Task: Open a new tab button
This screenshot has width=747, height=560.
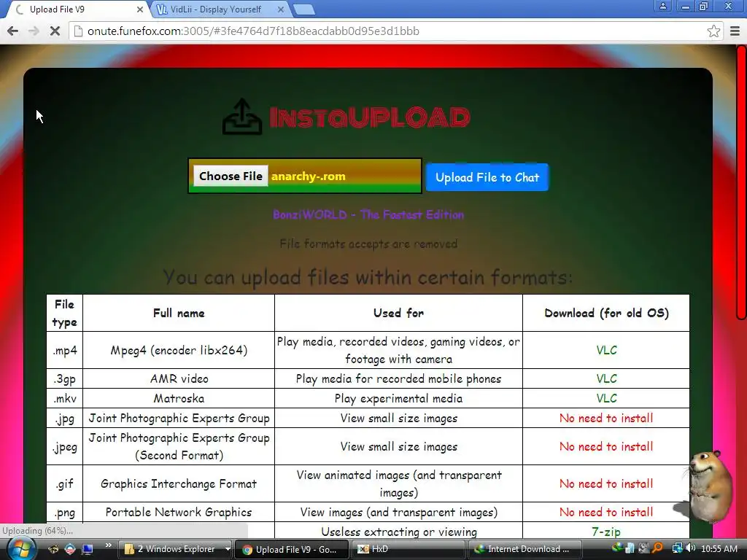Action: (303, 9)
